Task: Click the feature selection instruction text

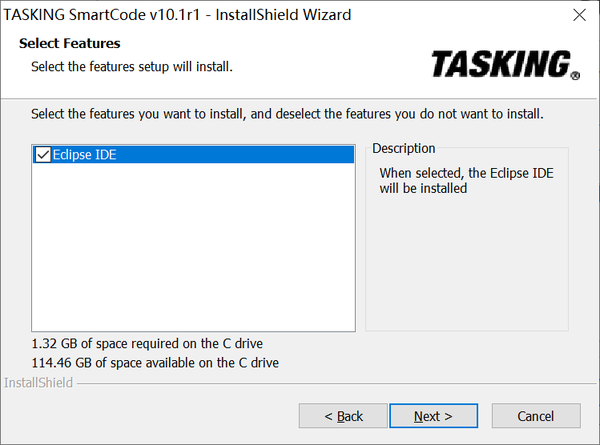Action: pyautogui.click(x=287, y=114)
